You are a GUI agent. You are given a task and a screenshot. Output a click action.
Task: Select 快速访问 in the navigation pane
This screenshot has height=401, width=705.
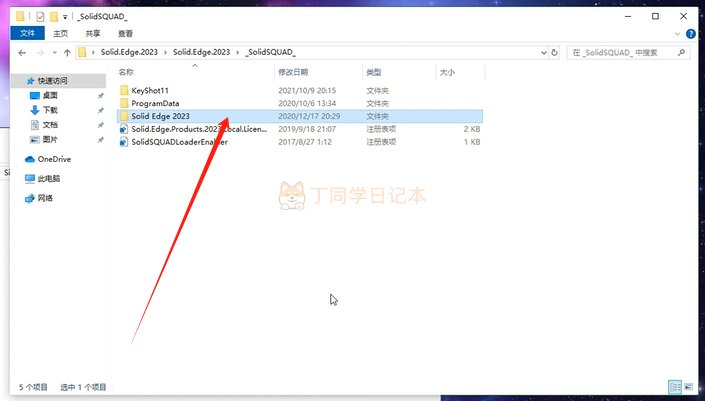[53, 81]
